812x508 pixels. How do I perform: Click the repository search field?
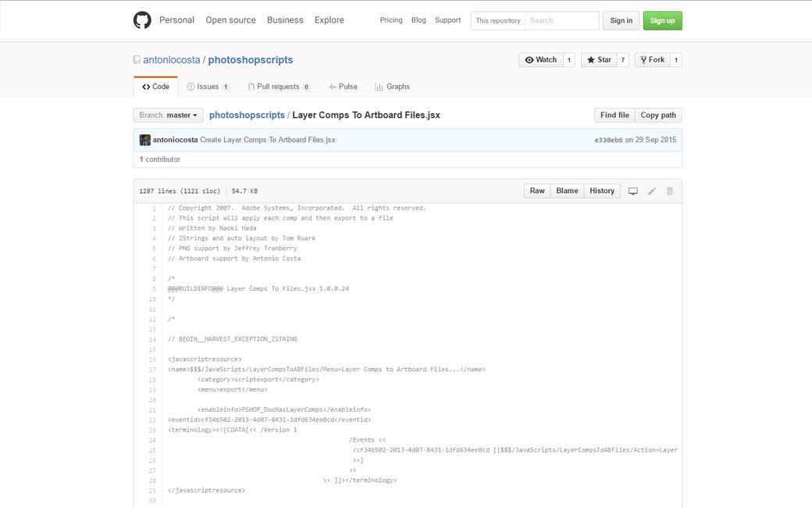click(x=561, y=20)
